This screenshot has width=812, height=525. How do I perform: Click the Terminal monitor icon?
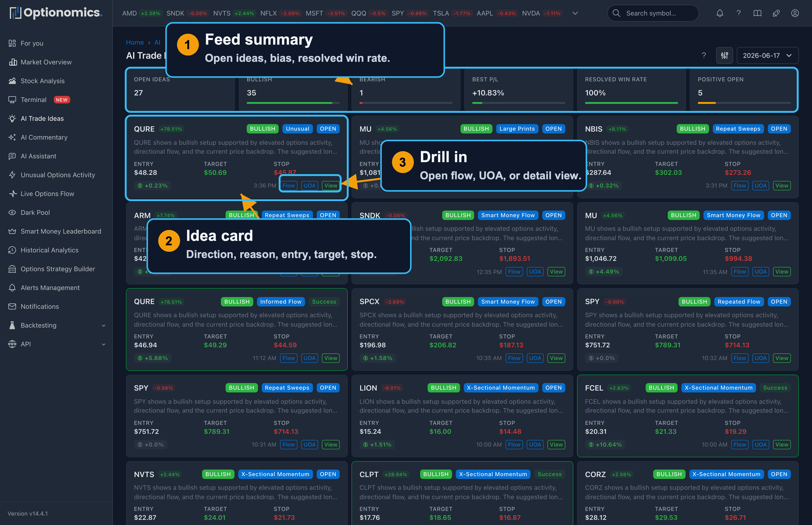point(12,100)
